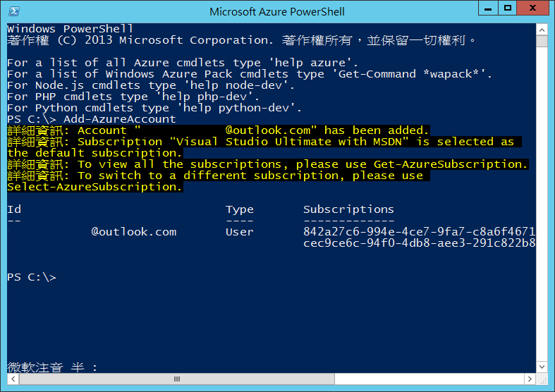
Task: Maximize the Azure PowerShell window
Action: (x=507, y=10)
